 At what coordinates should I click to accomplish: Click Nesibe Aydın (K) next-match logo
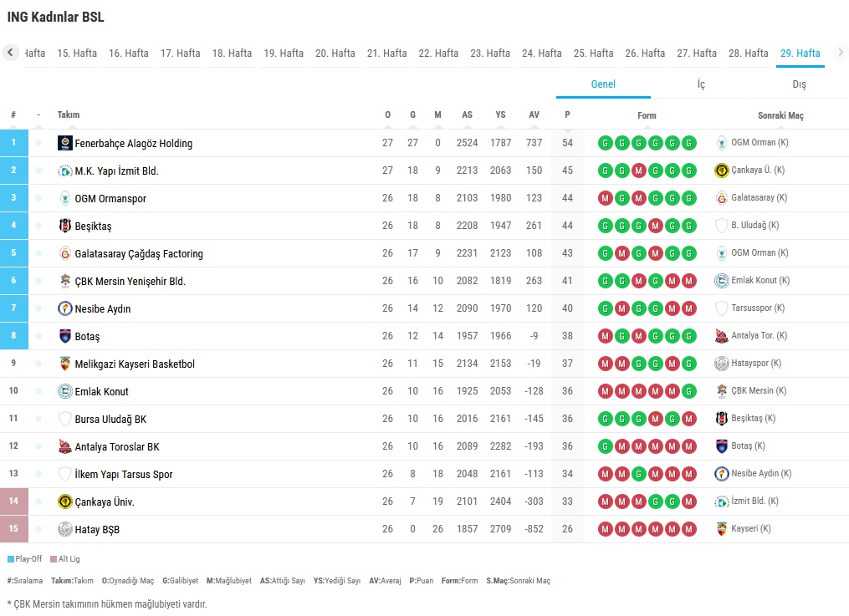pos(721,474)
